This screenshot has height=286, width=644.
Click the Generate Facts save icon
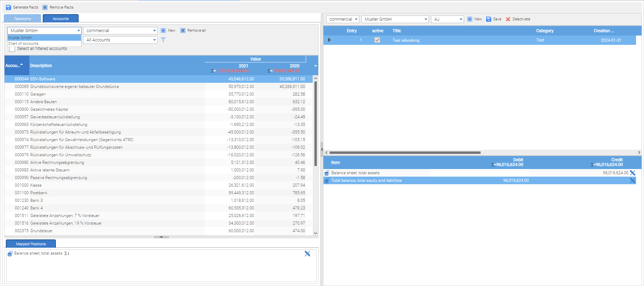[9, 7]
